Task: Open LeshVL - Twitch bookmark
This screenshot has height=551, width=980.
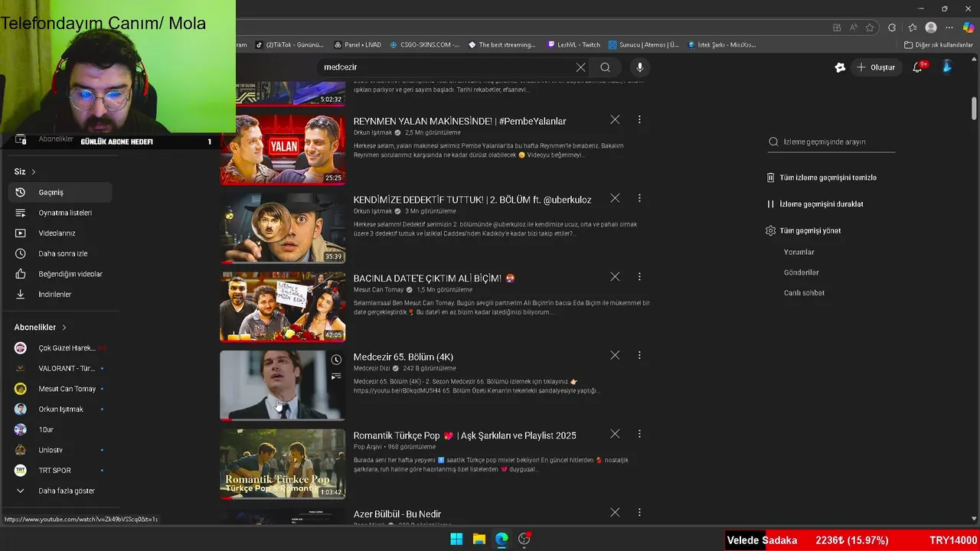Action: (574, 45)
